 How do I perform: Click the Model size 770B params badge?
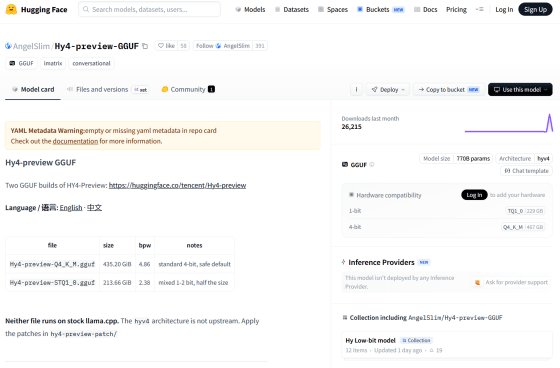(x=456, y=159)
